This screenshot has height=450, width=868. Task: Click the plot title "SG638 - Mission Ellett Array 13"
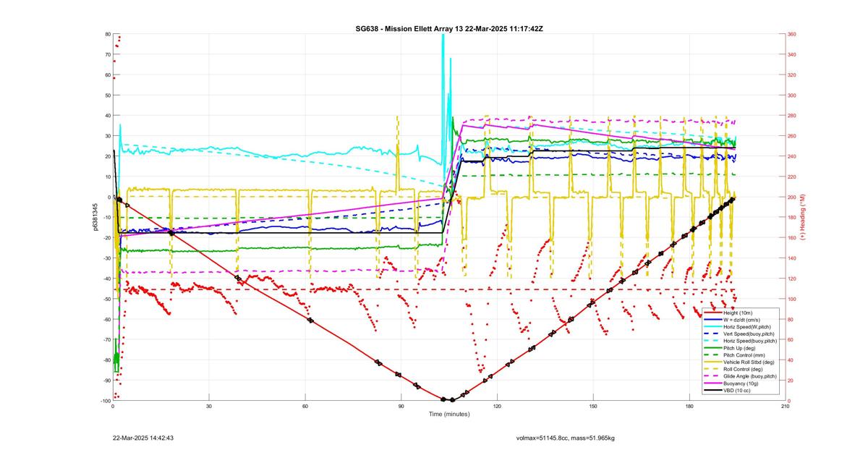tap(409, 28)
